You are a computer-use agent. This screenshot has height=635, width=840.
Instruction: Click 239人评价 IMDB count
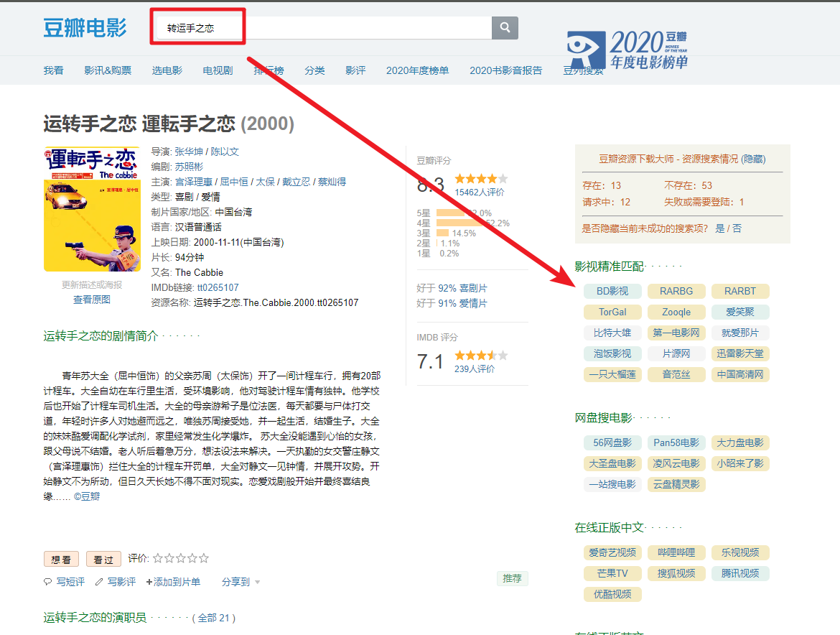pyautogui.click(x=475, y=369)
